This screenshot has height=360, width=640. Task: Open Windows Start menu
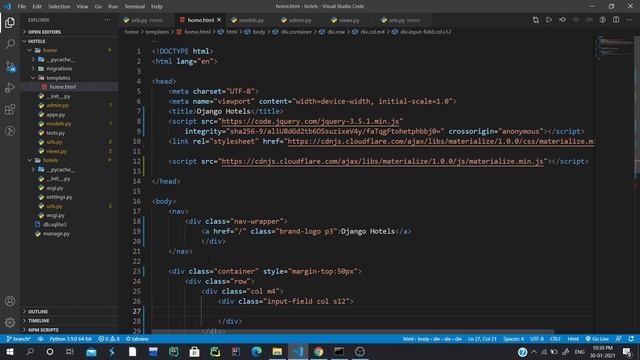click(x=10, y=351)
